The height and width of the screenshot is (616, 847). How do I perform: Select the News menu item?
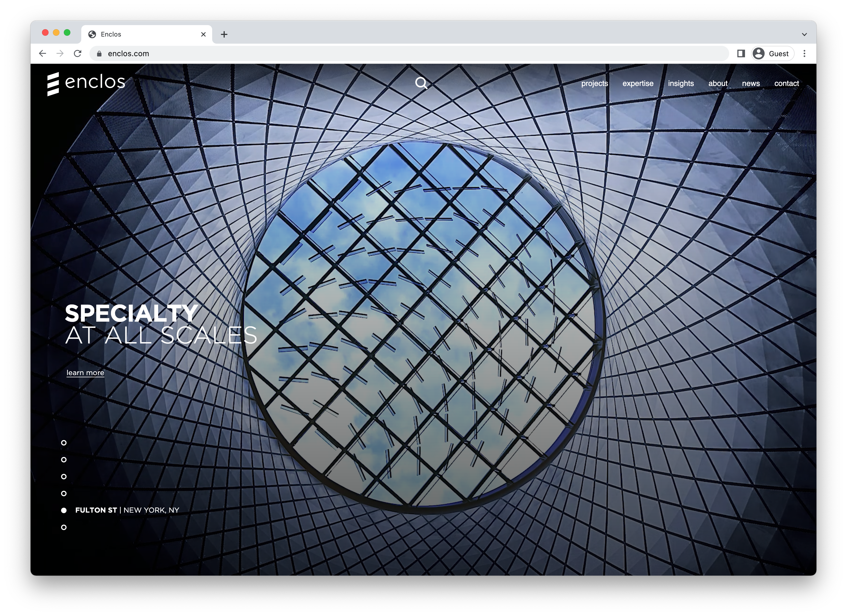751,83
